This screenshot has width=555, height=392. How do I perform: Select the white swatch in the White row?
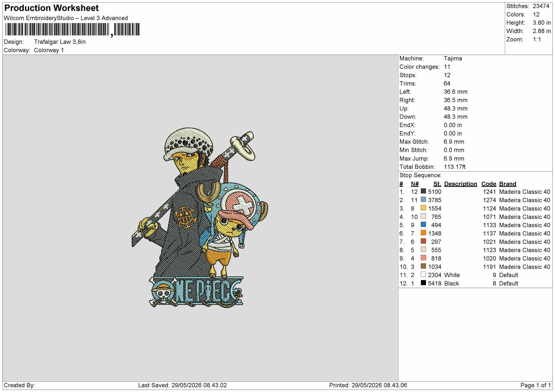pyautogui.click(x=424, y=275)
